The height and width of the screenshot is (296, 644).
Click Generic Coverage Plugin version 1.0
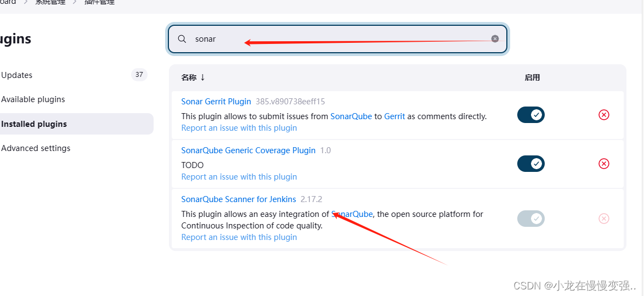pos(325,150)
